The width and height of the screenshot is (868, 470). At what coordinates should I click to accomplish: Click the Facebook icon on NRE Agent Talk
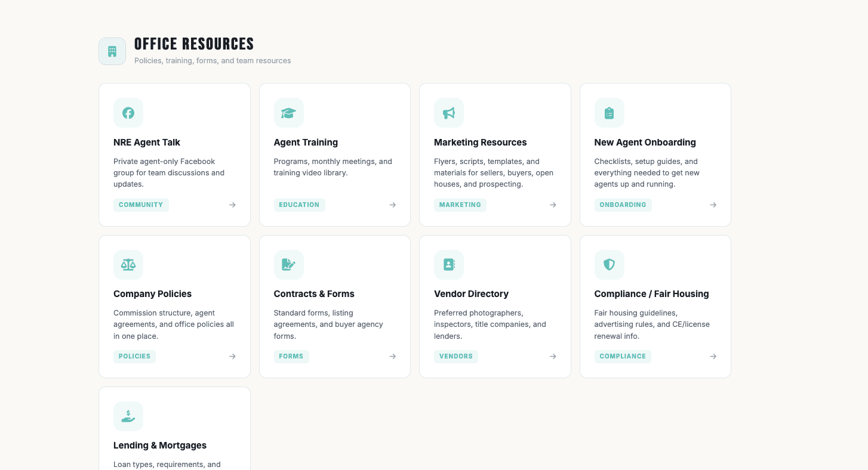(x=128, y=113)
